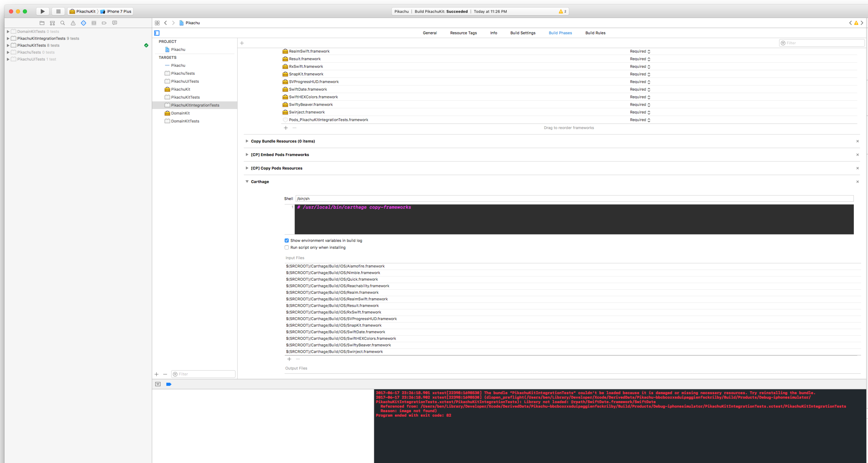This screenshot has height=463, width=868.
Task: Enable 'Run script only when installing'
Action: [x=287, y=247]
